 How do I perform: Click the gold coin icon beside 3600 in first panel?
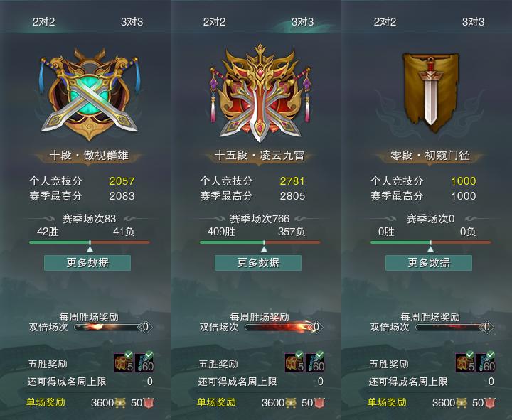click(120, 403)
